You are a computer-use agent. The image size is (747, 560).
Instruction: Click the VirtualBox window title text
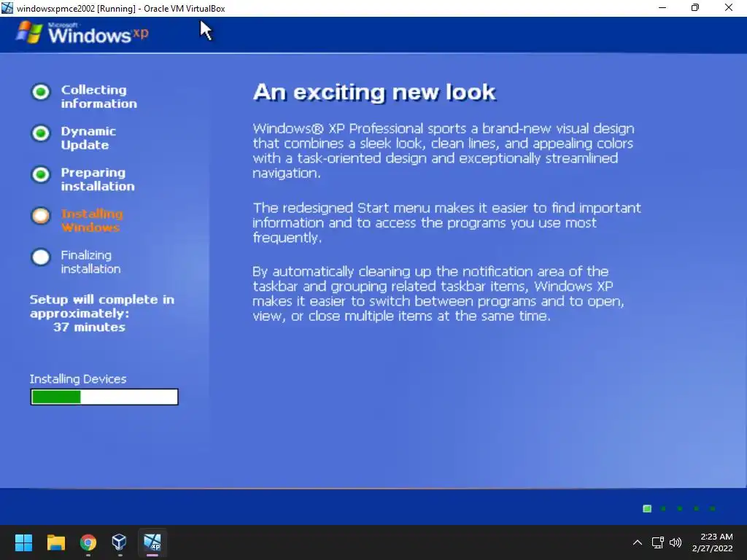[x=120, y=8]
